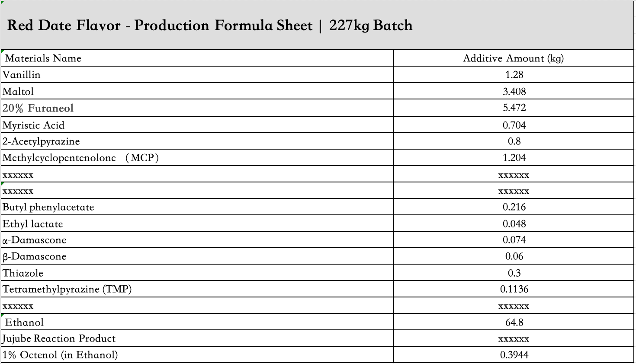636x364 pixels.
Task: Select the Ethyl lactate amount 0.048
Action: [514, 224]
